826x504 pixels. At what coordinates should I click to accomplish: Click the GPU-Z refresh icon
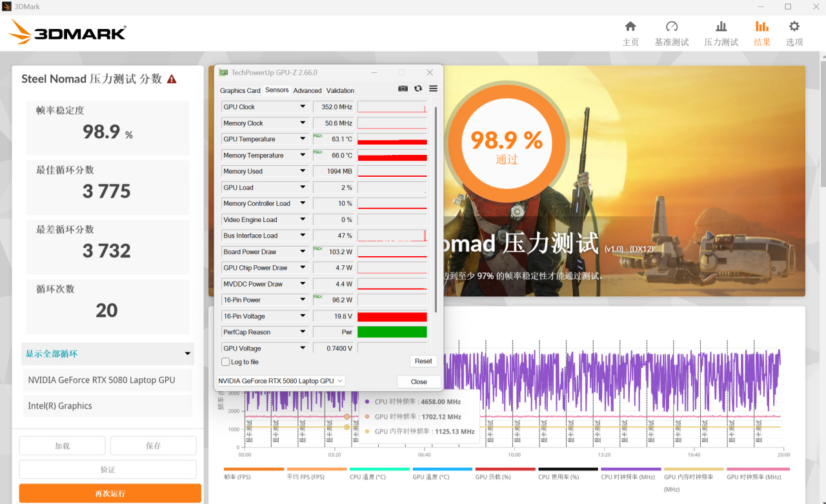click(x=418, y=88)
